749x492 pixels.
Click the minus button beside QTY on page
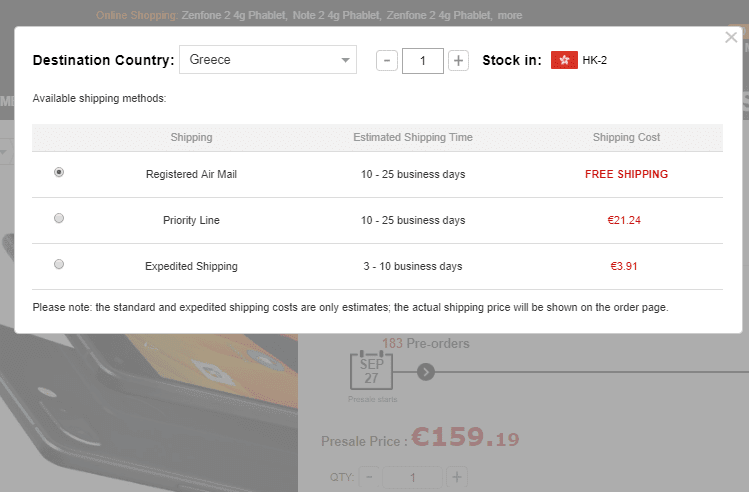369,477
